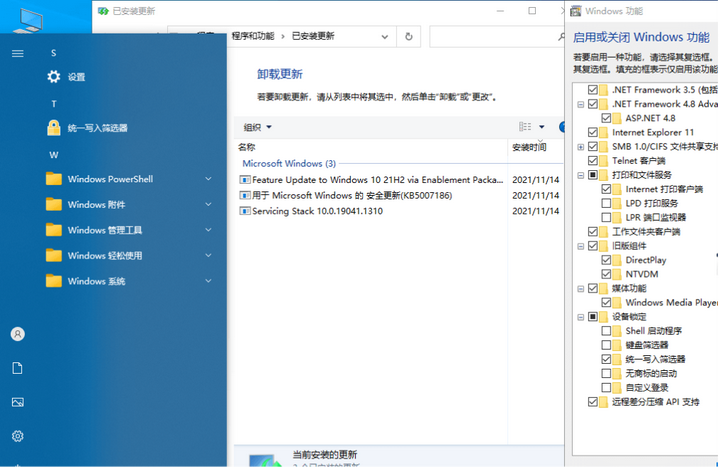
Task: Open Settings gear app under S
Action: pyautogui.click(x=54, y=77)
